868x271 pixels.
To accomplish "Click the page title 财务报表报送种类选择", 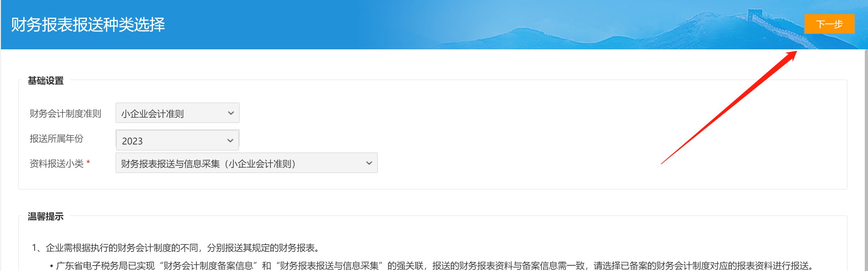I will (x=88, y=25).
